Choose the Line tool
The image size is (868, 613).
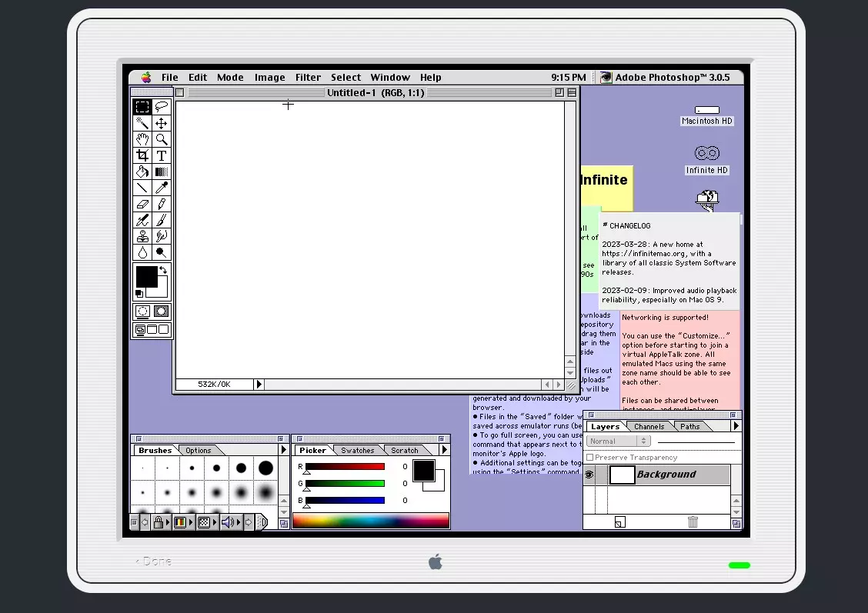pos(142,188)
